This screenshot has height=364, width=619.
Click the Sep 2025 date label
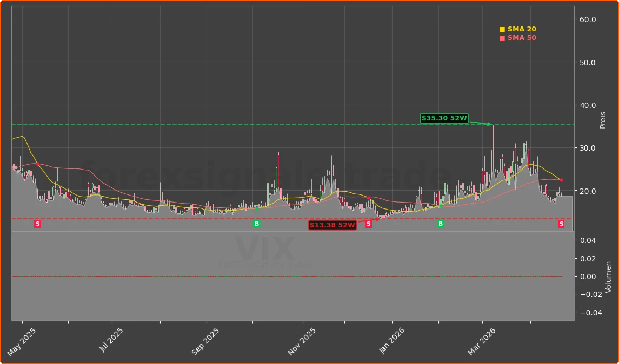(204, 341)
